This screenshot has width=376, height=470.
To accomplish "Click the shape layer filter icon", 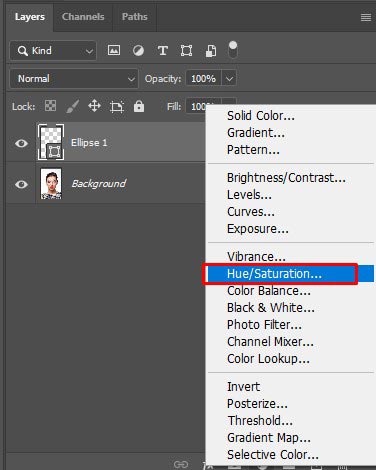I will [x=186, y=51].
